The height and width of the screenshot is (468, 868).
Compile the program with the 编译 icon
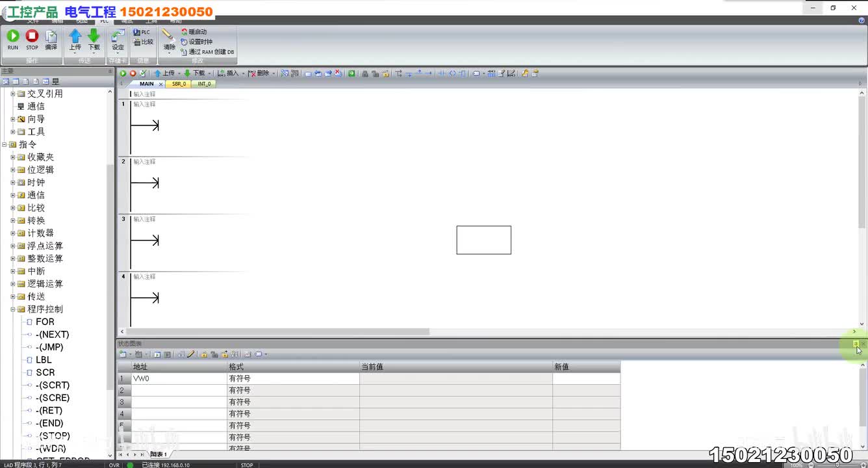pos(51,39)
